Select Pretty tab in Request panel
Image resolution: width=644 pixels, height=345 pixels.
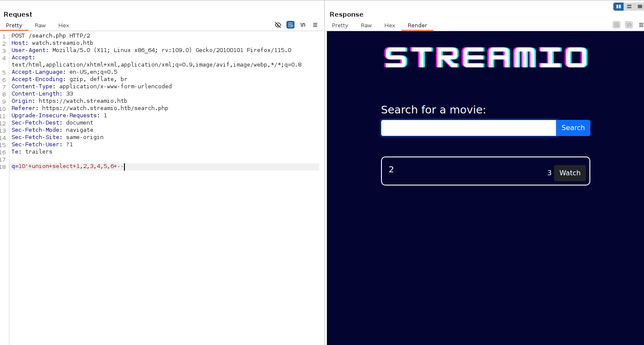tap(14, 26)
